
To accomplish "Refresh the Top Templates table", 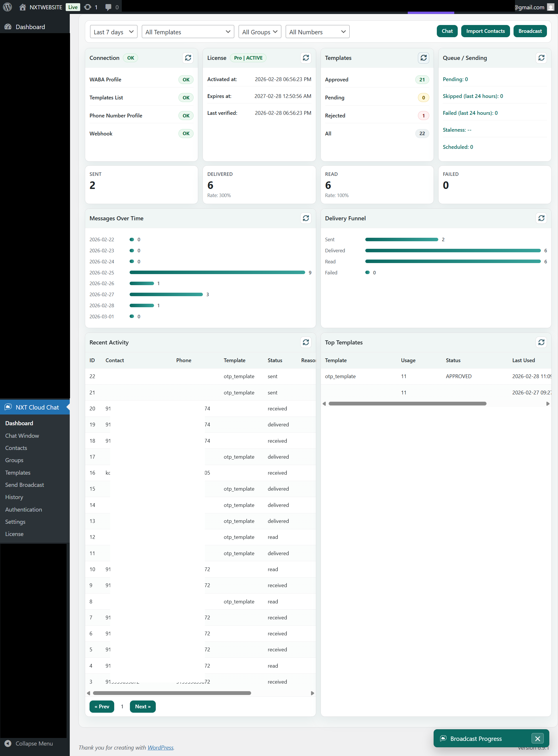I will pos(541,342).
